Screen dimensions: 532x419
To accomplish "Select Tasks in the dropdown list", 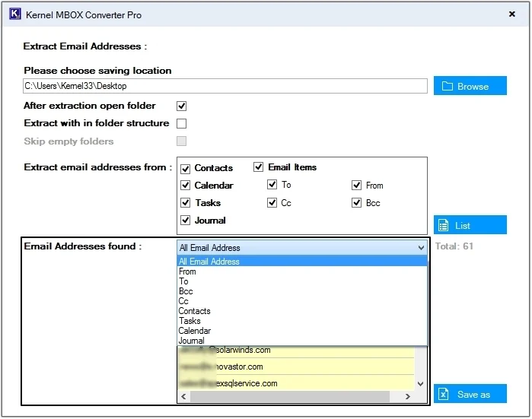I will pos(302,321).
